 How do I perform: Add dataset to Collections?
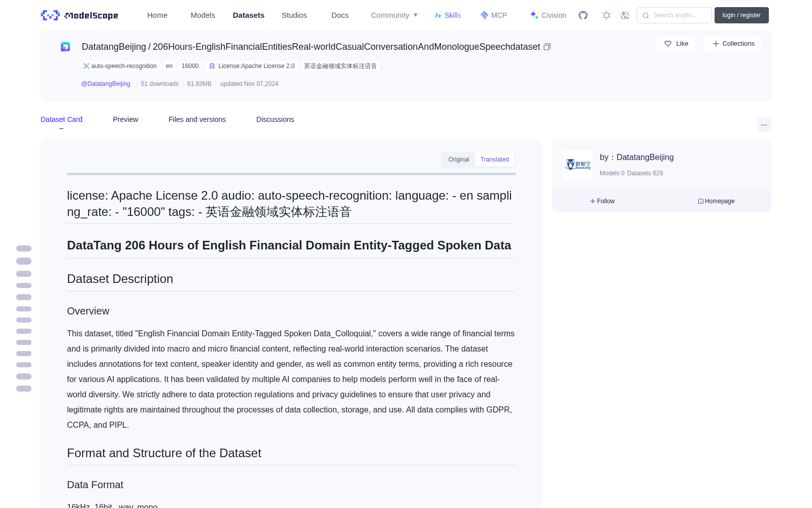coord(733,44)
